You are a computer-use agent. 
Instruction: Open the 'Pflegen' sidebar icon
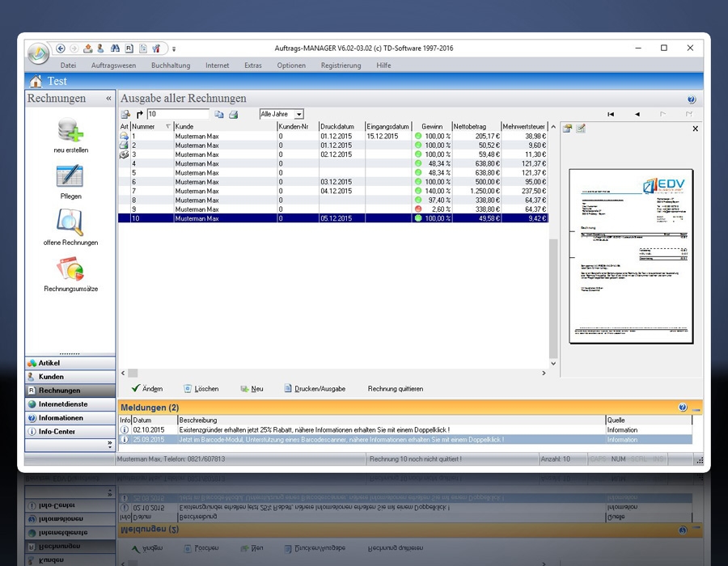coord(70,177)
